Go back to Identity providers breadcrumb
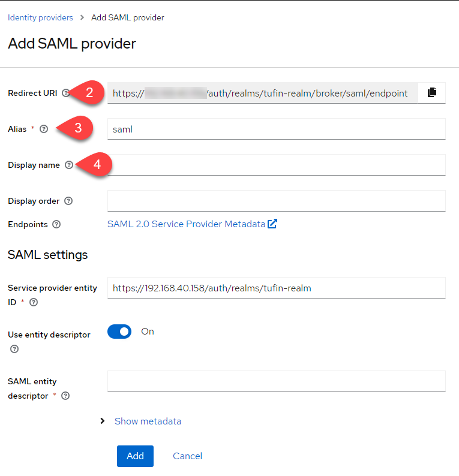Screen dimensions: 459x476 (x=40, y=17)
